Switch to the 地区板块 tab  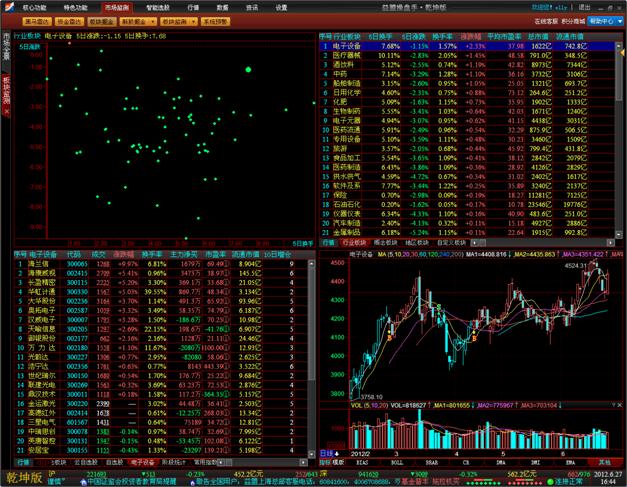(x=417, y=242)
